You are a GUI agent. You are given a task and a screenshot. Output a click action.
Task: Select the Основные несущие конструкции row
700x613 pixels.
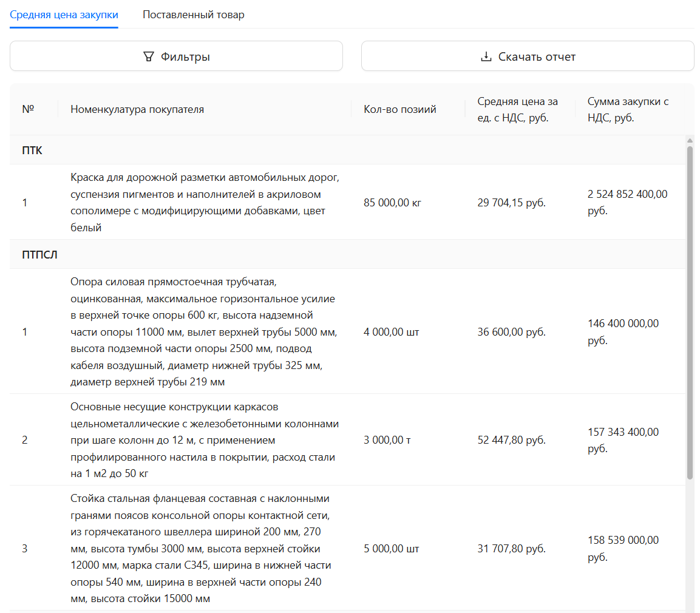348,440
